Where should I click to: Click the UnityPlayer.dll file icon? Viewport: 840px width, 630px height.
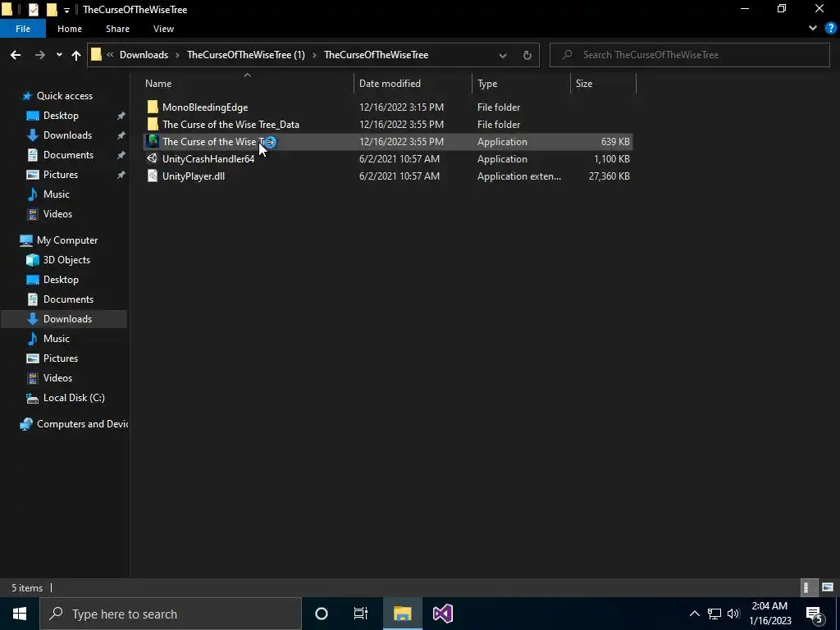tap(153, 176)
